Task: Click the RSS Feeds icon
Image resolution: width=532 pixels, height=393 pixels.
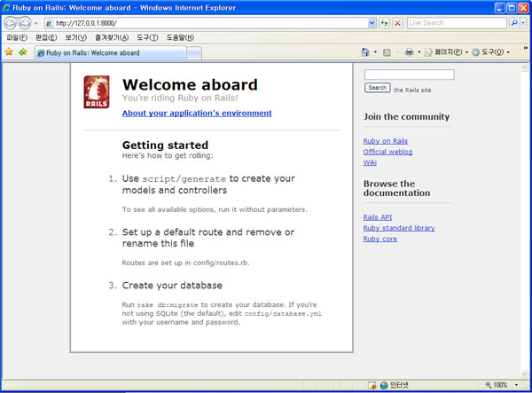Action: 387,52
